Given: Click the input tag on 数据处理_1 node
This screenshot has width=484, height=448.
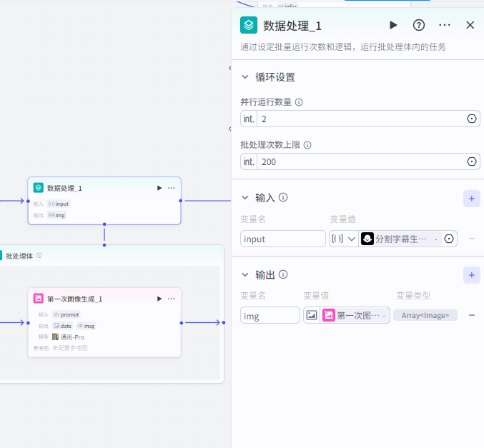Looking at the screenshot, I should [59, 204].
